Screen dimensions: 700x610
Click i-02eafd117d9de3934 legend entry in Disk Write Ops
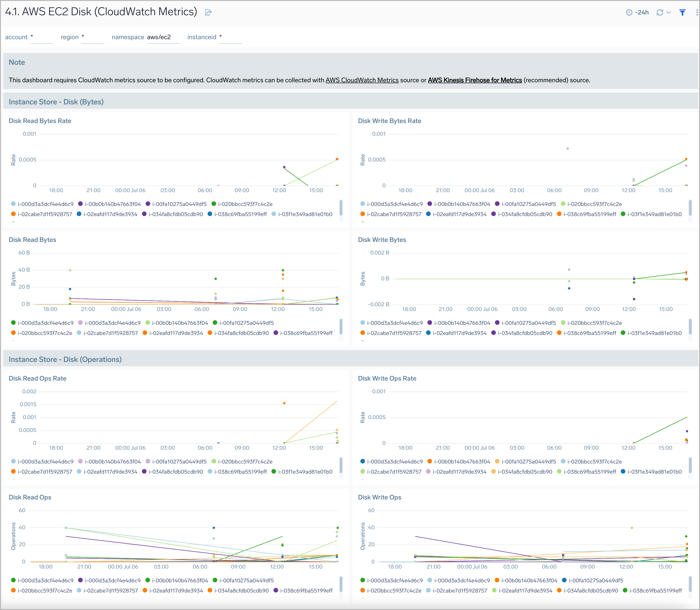(x=522, y=591)
